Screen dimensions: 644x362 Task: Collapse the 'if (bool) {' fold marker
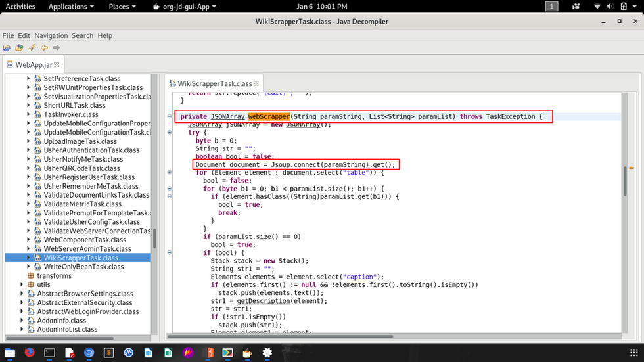point(170,252)
